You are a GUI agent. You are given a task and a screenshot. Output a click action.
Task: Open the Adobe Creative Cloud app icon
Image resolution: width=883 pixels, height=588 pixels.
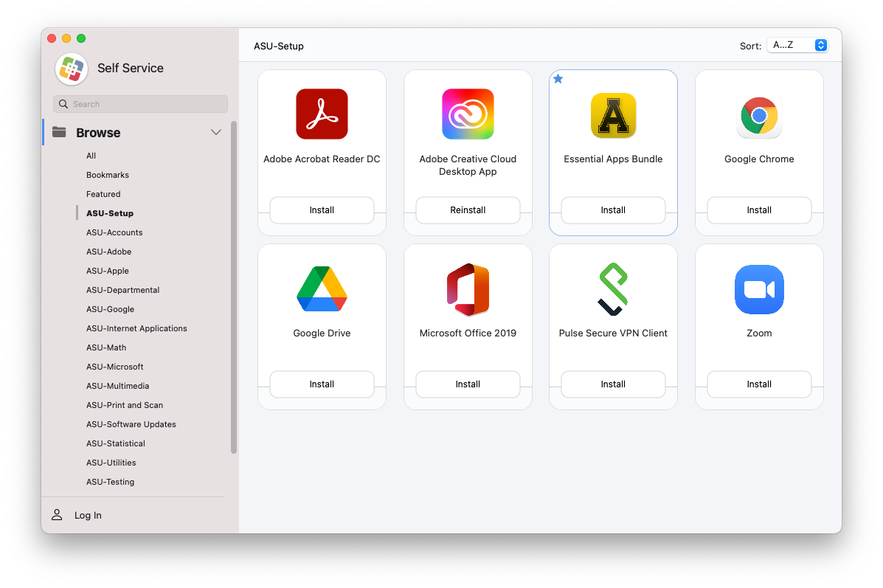click(468, 114)
